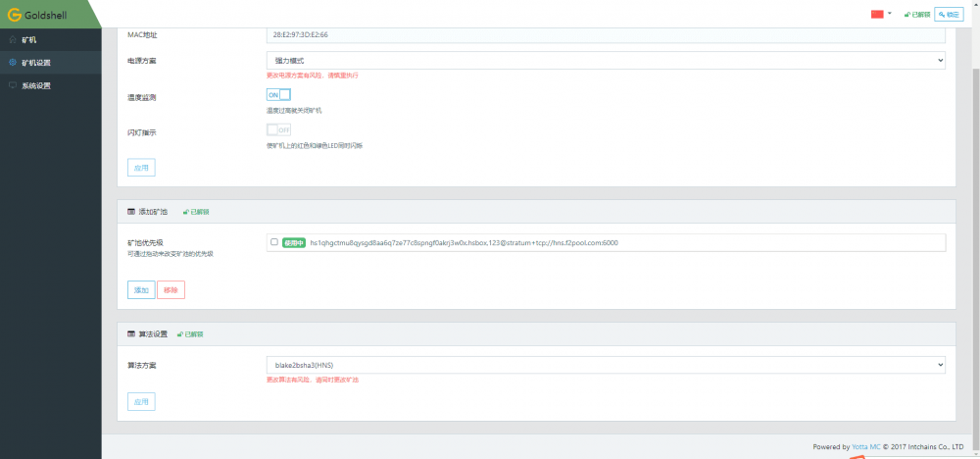Click the Goldshell logo icon
This screenshot has height=459, width=980.
tap(15, 15)
